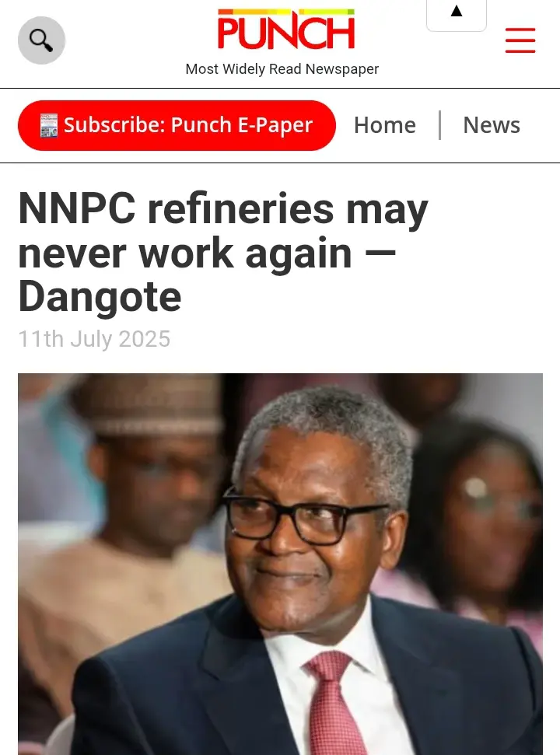Open search with the magnifier icon
Screen dimensions: 560x755
tap(41, 40)
